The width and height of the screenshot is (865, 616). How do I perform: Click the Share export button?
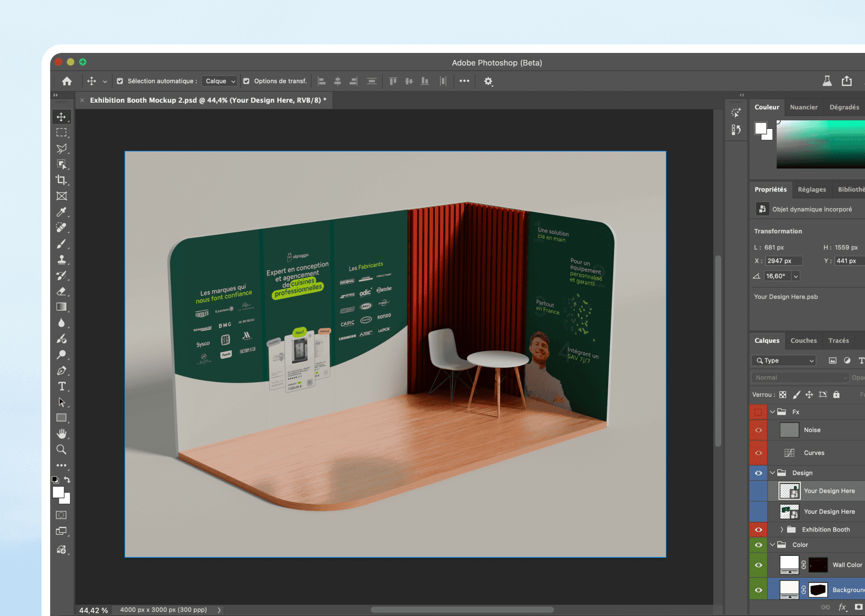[x=846, y=81]
